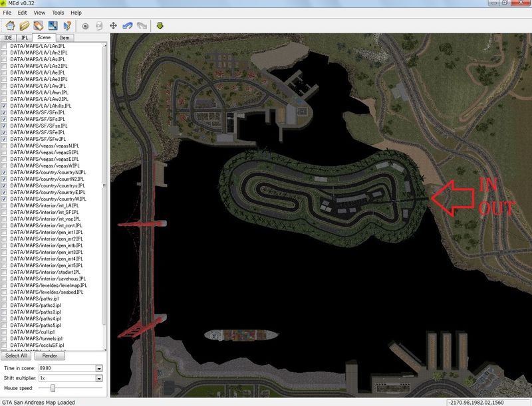Uncheck the SFn.IPL checkbox
This screenshot has width=532, height=406.
click(4, 112)
